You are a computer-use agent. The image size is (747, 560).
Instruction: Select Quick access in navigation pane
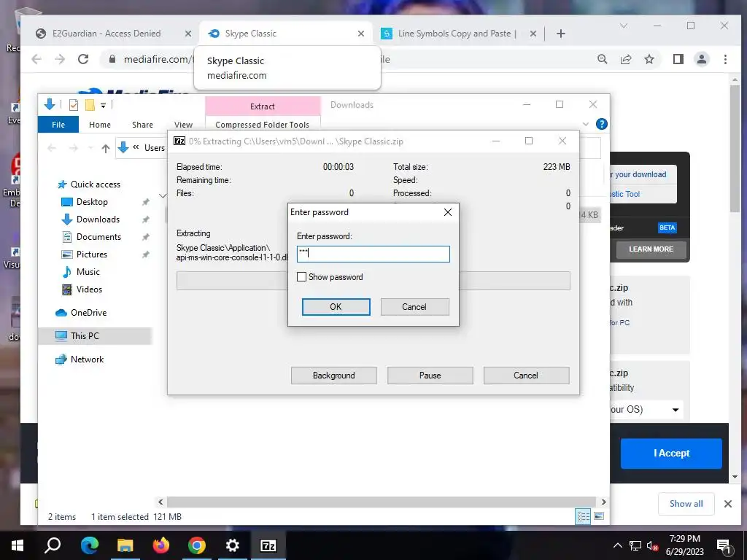96,184
